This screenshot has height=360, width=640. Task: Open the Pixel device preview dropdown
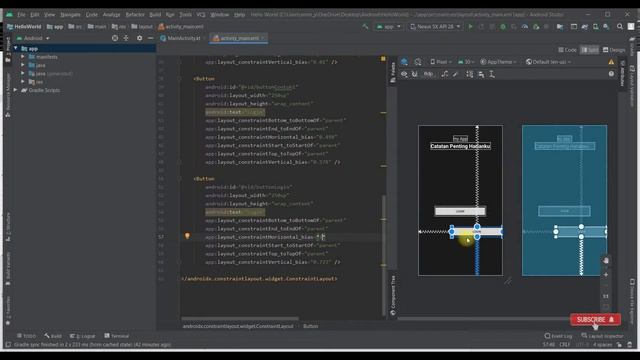point(441,62)
